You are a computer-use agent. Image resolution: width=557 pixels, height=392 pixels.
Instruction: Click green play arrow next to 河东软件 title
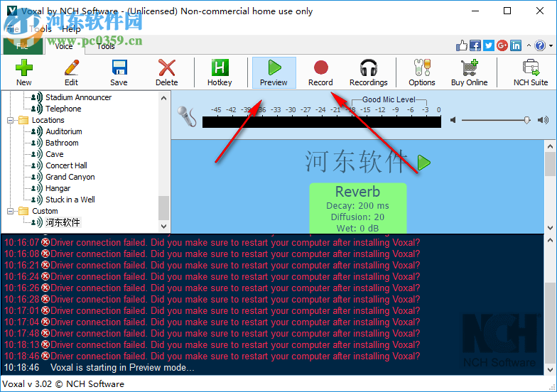point(423,163)
